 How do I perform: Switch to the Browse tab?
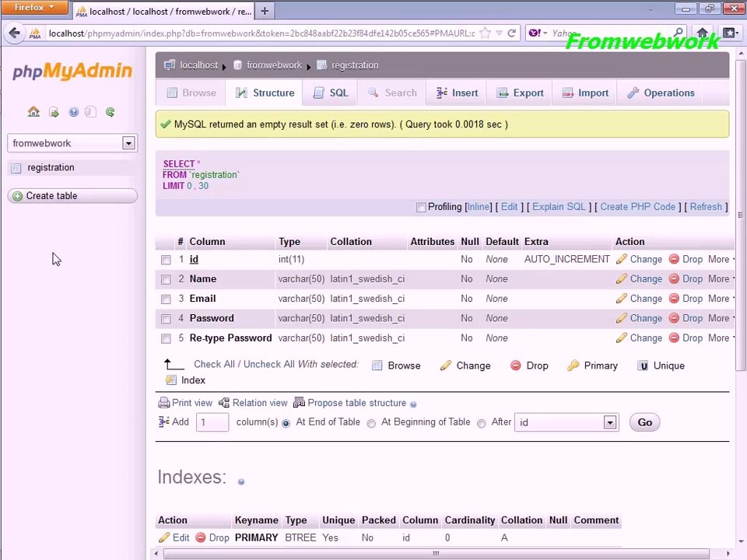[x=191, y=93]
